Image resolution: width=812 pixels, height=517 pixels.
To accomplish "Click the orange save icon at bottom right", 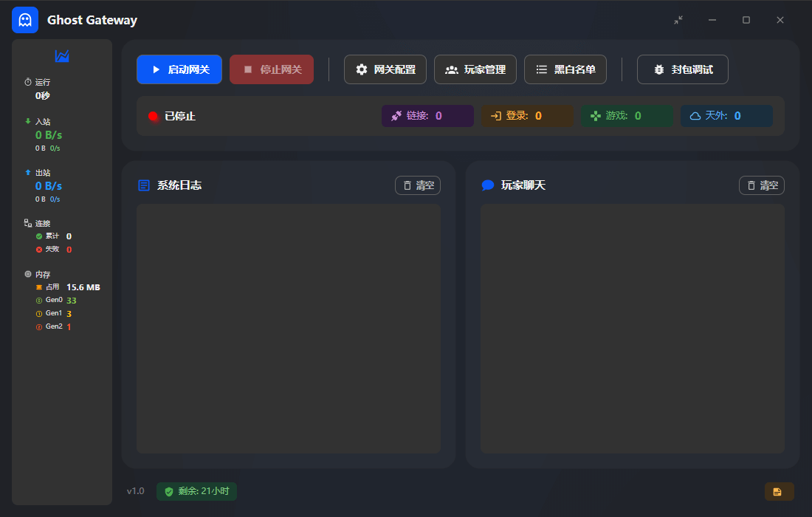I will (x=778, y=492).
